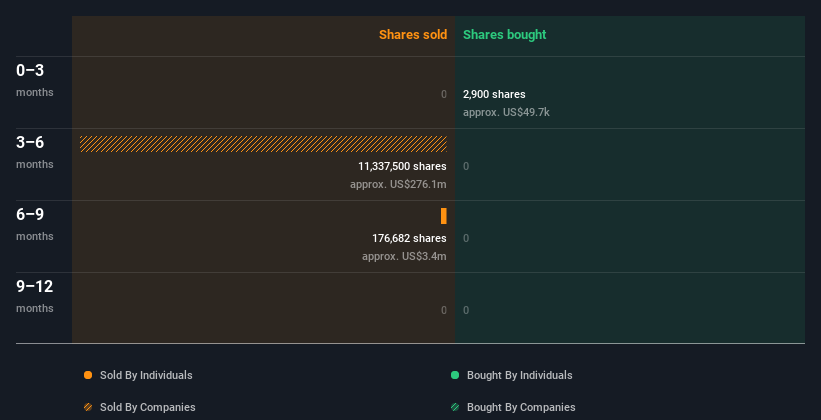Click the Sold By Individuals orange legend dot
This screenshot has width=821, height=420.
point(88,375)
